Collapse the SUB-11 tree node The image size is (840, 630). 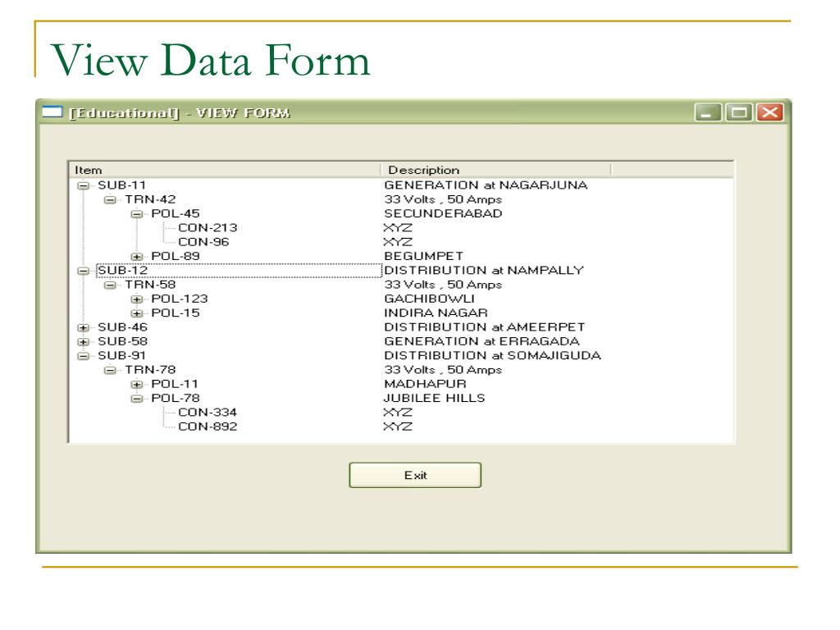83,186
